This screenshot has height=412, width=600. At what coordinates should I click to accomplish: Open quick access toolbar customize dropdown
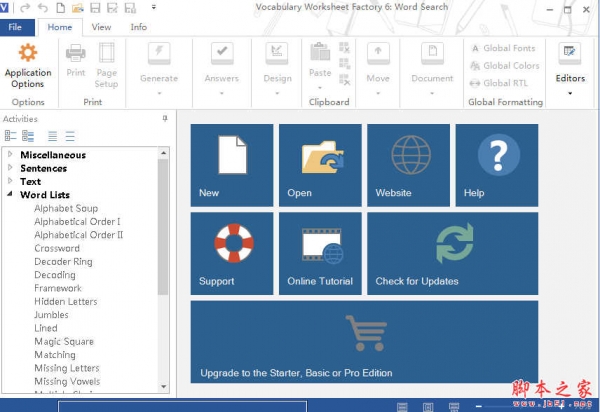153,7
